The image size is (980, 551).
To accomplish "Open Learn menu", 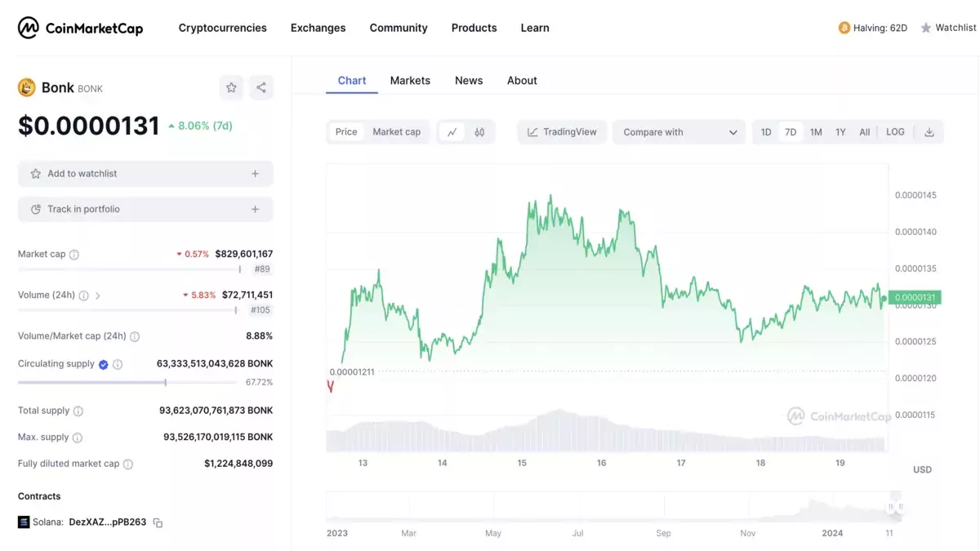I will (x=535, y=28).
